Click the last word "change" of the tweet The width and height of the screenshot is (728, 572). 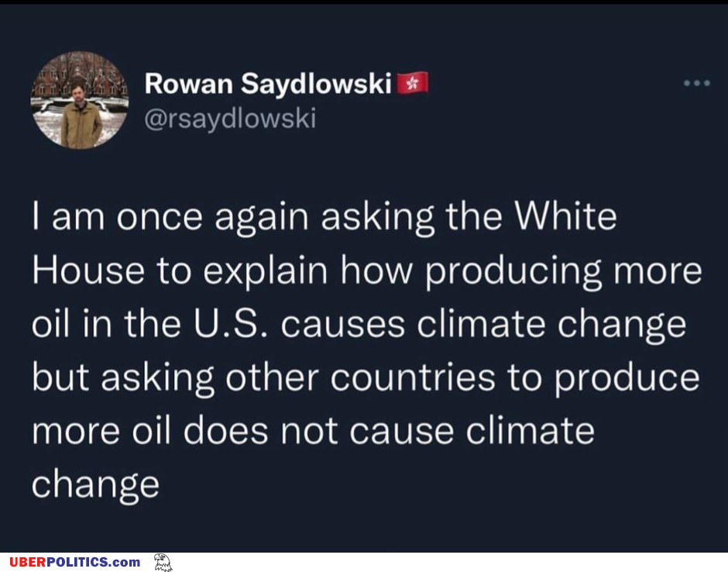95,485
